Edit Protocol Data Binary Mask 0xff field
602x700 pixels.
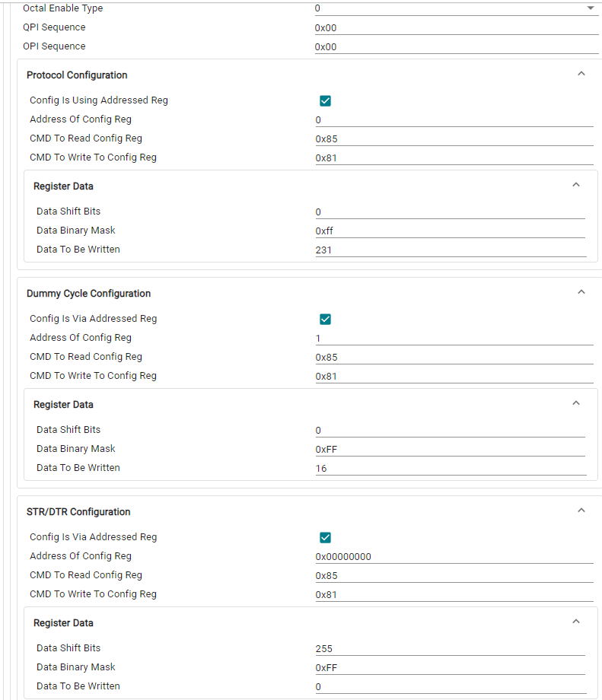tap(450, 231)
